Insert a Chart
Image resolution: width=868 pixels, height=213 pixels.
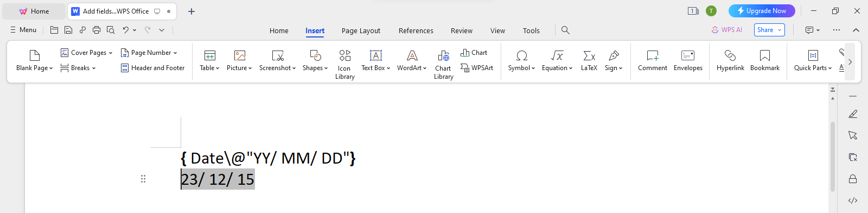[x=474, y=53]
